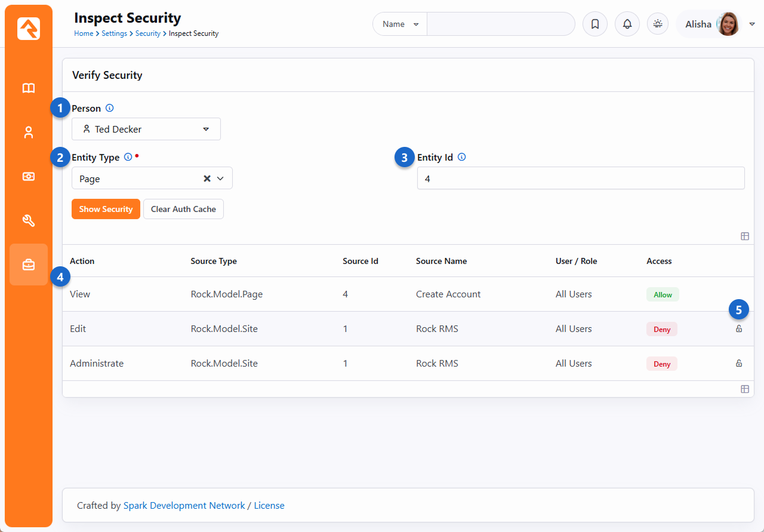Open the notifications bell icon
The width and height of the screenshot is (764, 532).
(627, 24)
